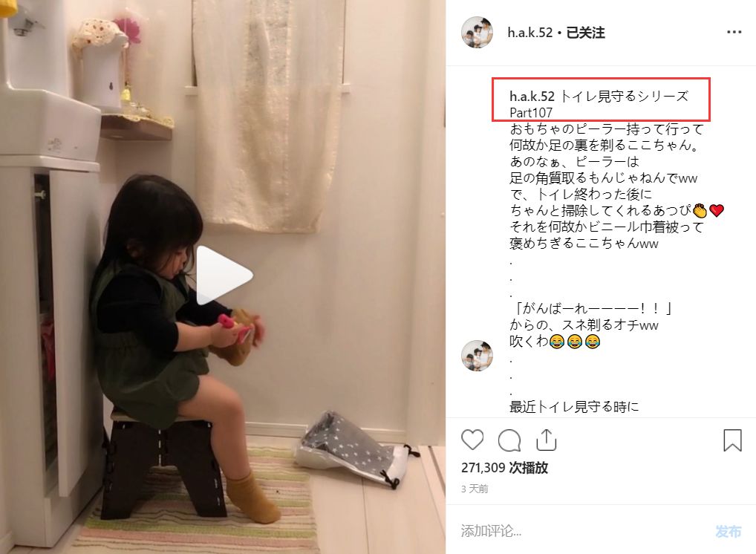Click the h.a.k.52 name in caption

[532, 97]
